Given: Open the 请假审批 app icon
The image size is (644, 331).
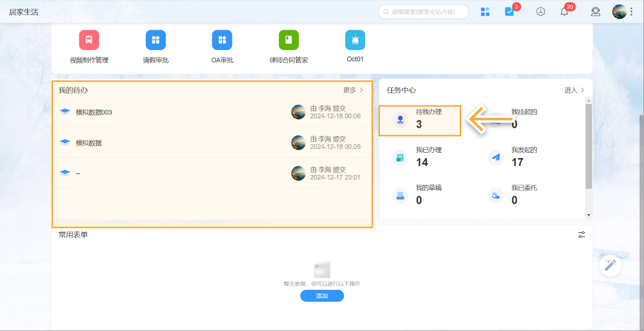Looking at the screenshot, I should point(156,40).
